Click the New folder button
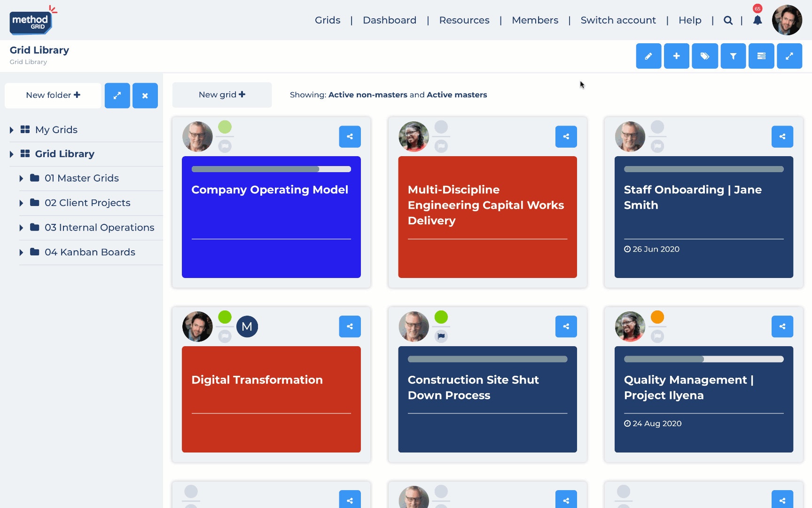The image size is (812, 508). click(53, 95)
